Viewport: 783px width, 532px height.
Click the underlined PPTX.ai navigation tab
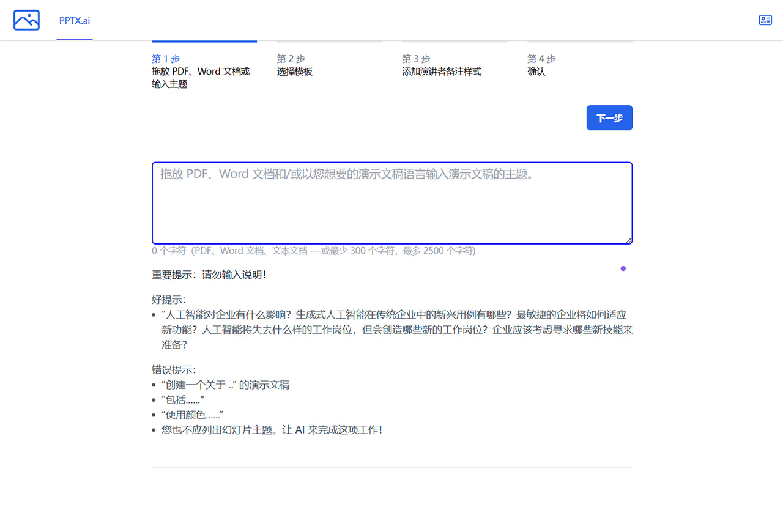tap(74, 20)
